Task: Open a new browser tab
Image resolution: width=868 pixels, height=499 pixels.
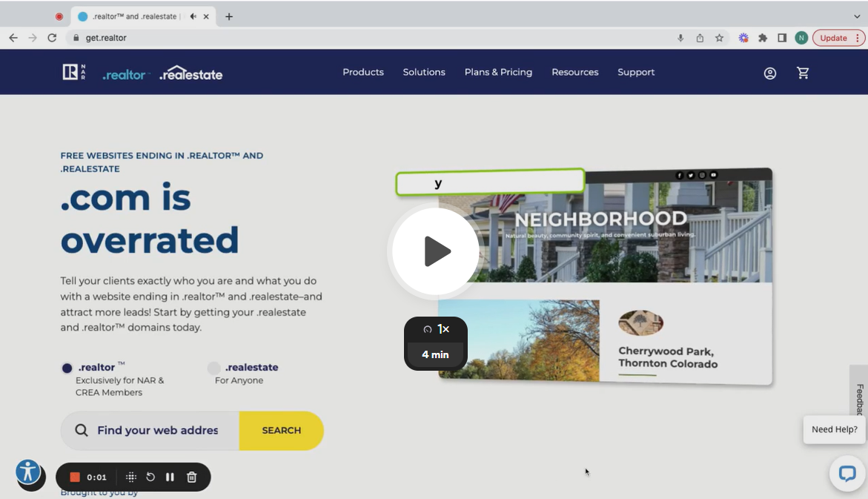Action: point(229,16)
